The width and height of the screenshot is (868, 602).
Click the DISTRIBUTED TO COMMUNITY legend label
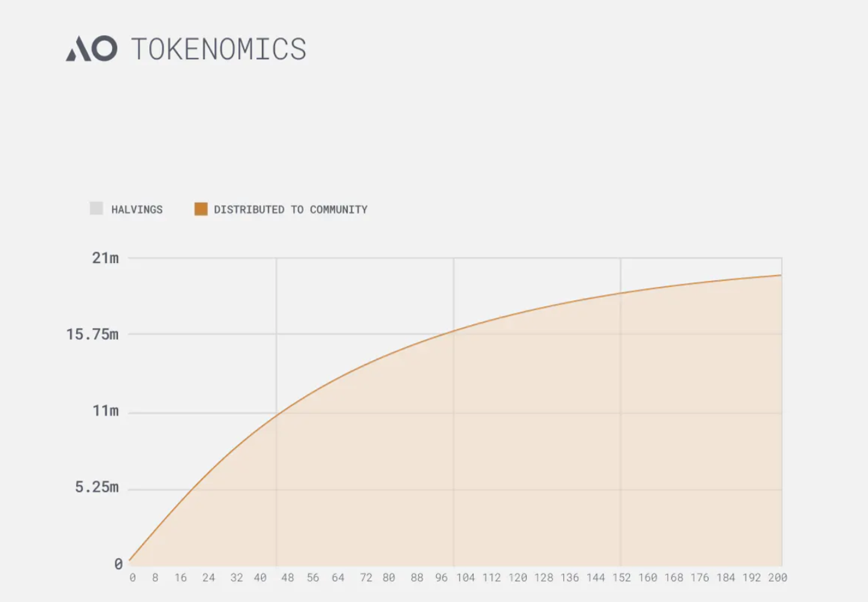click(x=290, y=209)
